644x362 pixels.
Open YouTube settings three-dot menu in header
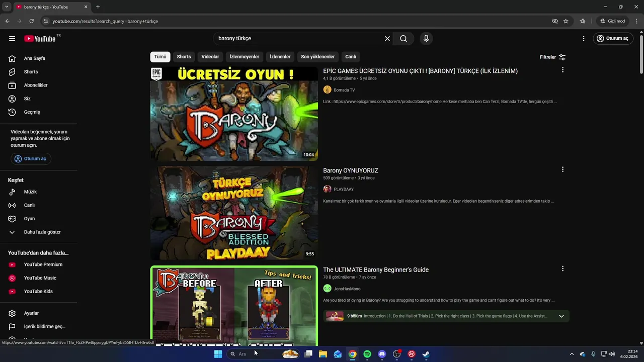click(584, 38)
